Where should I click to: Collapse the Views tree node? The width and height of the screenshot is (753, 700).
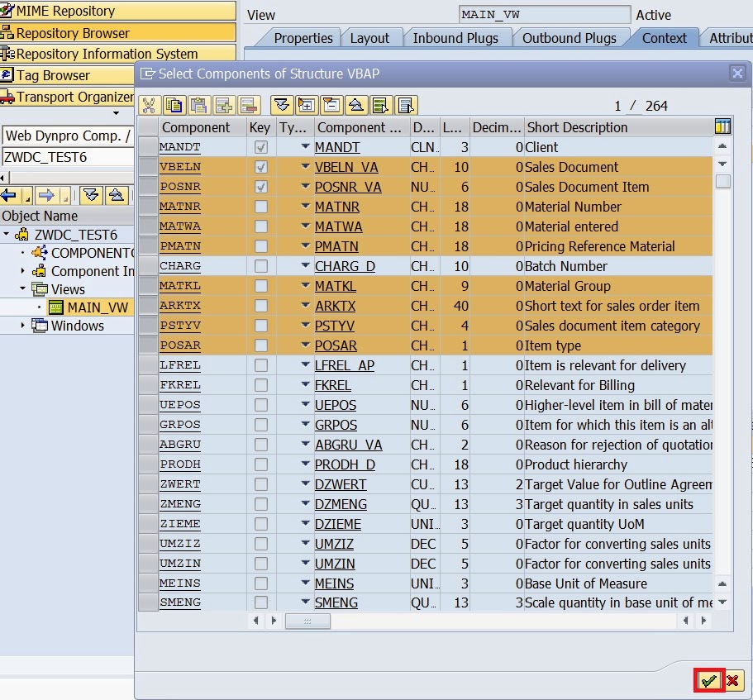23,289
